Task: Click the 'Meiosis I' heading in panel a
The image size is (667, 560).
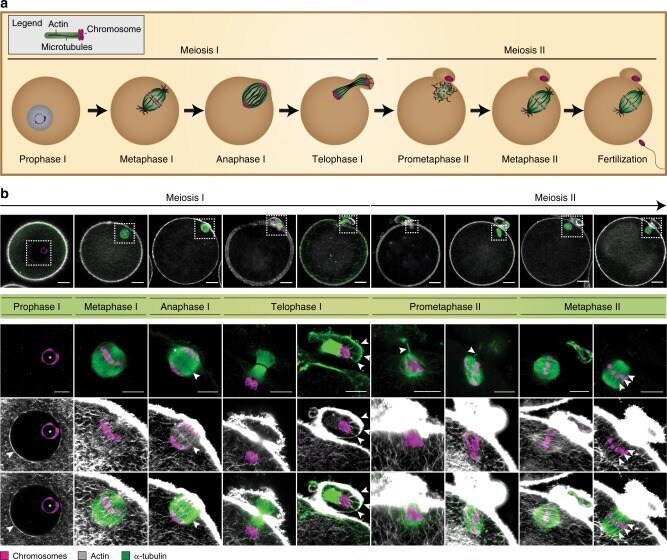Action: [x=200, y=50]
